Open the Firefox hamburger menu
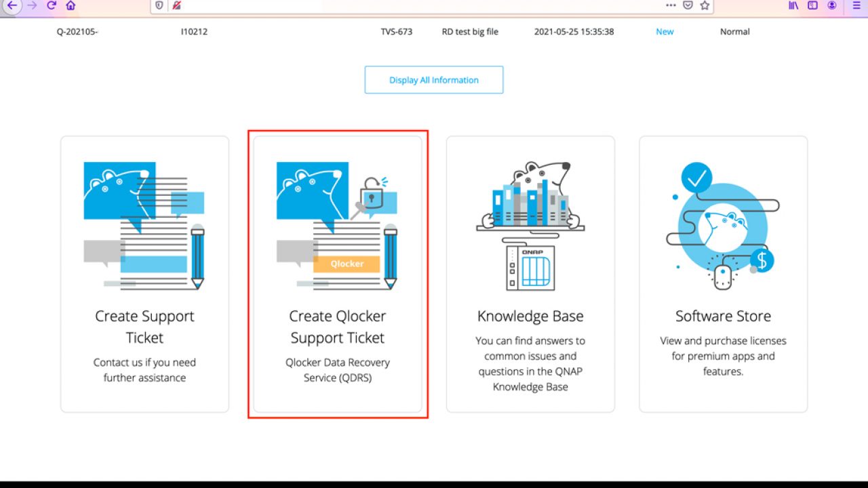 (856, 5)
